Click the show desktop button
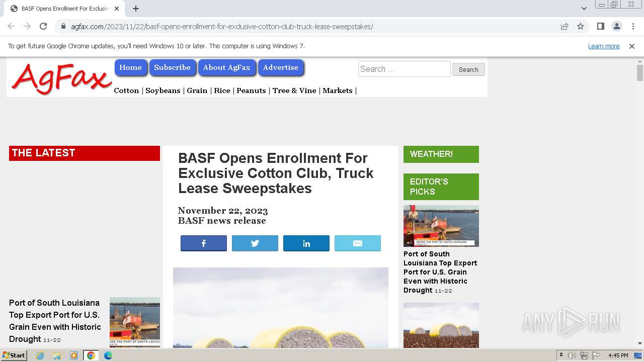This screenshot has width=644, height=362. pos(638,355)
